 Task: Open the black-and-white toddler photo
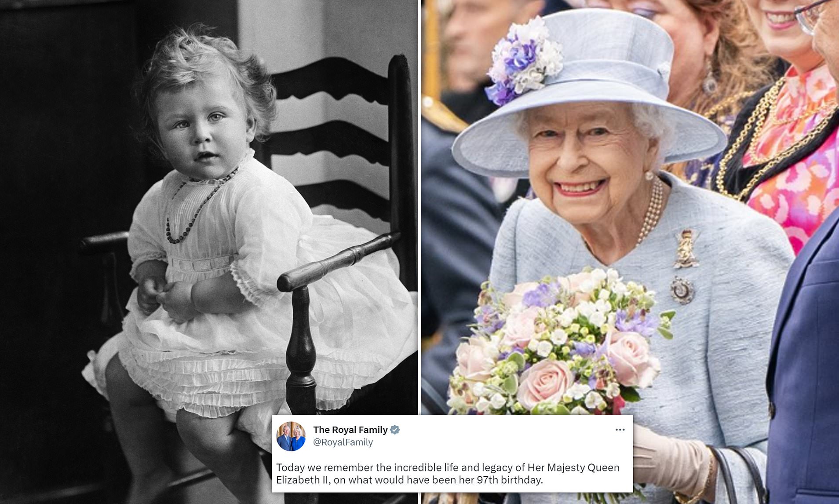(x=209, y=252)
